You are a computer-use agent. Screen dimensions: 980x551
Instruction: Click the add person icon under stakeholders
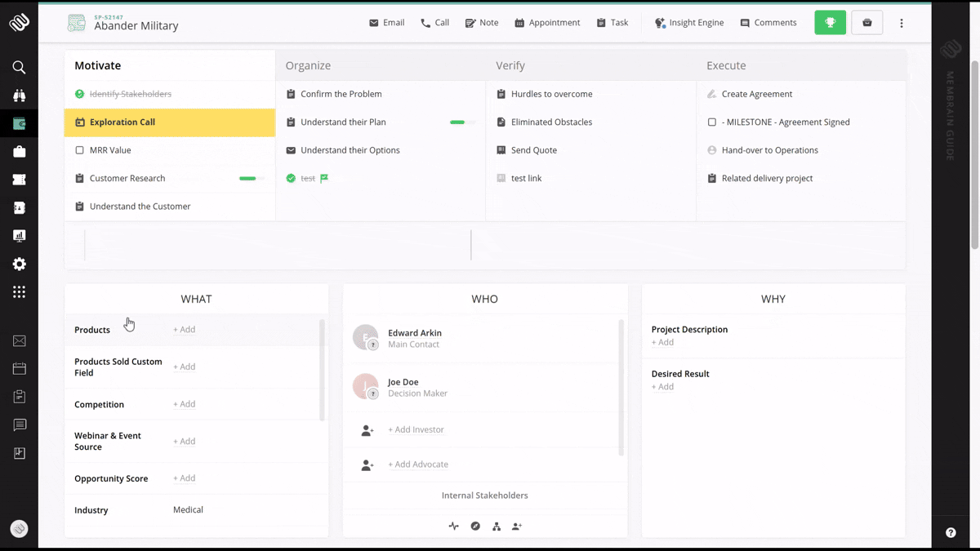517,527
